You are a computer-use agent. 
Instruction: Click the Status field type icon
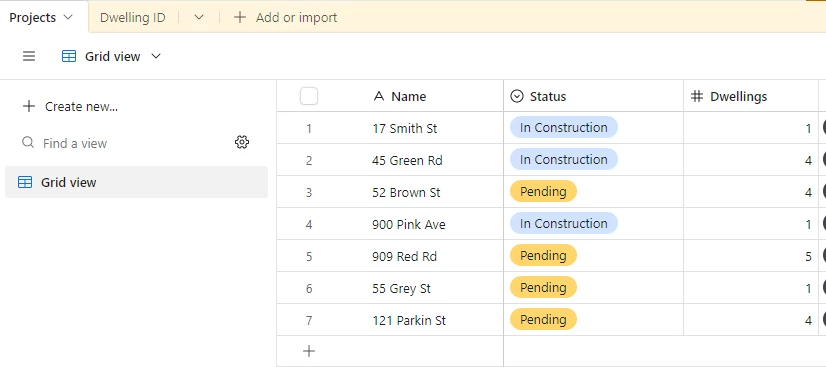517,96
